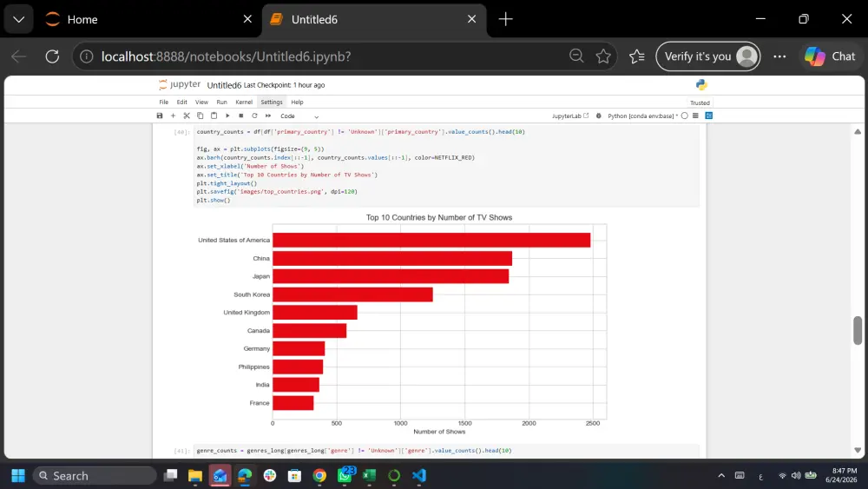Open the File menu
This screenshot has width=868, height=489.
tap(164, 102)
